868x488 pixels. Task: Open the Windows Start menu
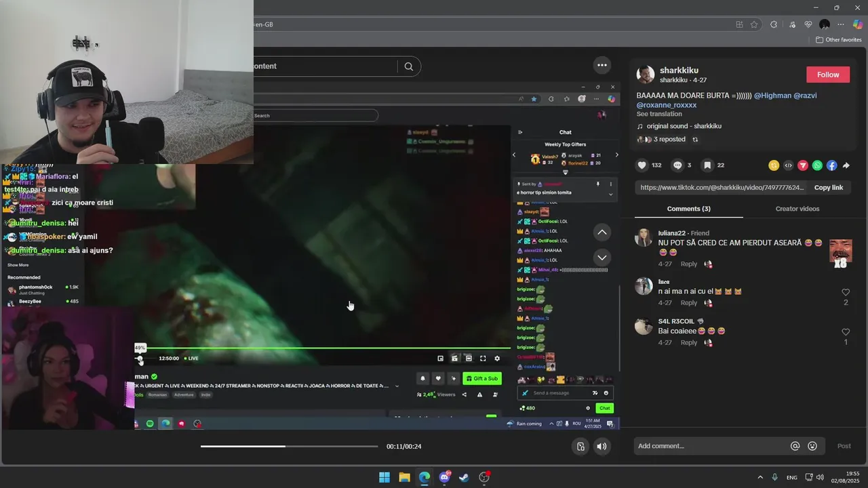tap(384, 477)
